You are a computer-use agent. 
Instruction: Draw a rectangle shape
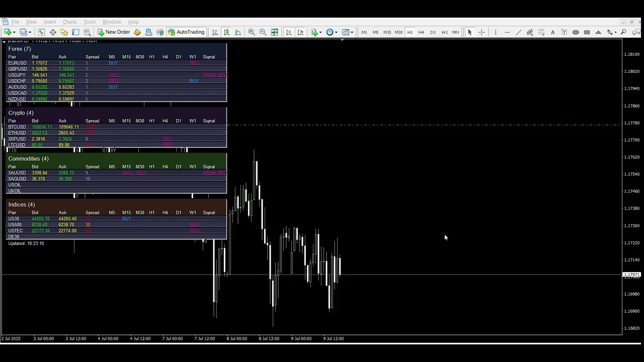[587, 32]
